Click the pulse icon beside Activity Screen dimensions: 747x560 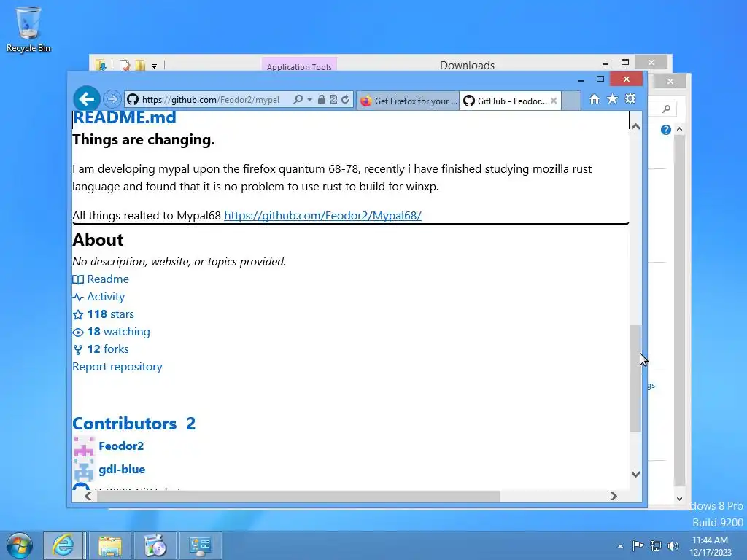78,297
